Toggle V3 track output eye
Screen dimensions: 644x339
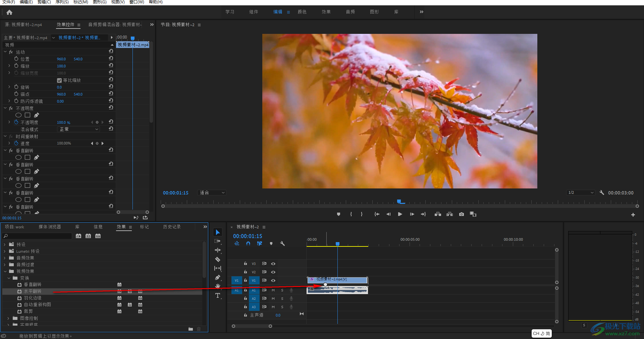coord(273,264)
